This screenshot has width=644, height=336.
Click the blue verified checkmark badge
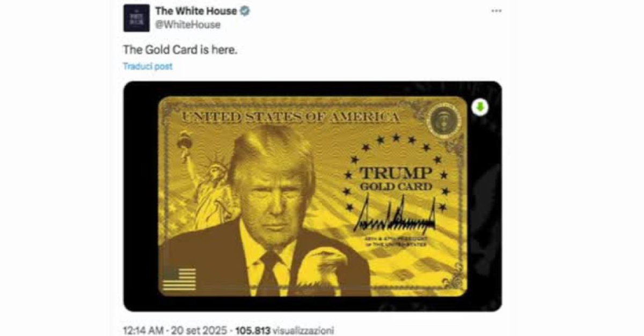tap(244, 11)
